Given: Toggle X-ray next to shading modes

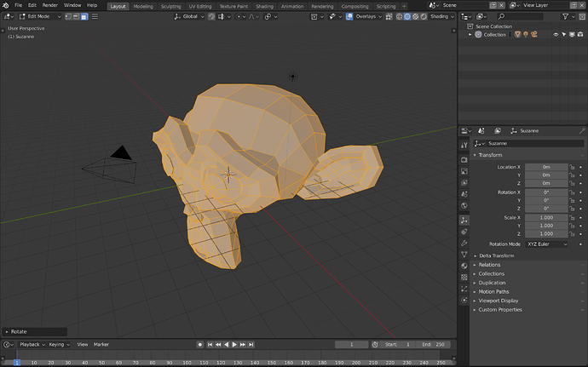Looking at the screenshot, I should (389, 16).
